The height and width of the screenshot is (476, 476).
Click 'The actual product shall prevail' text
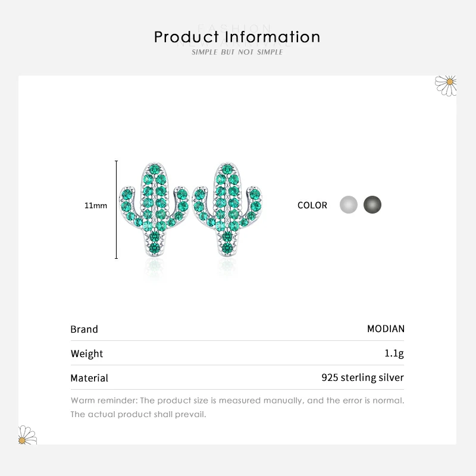(x=138, y=414)
